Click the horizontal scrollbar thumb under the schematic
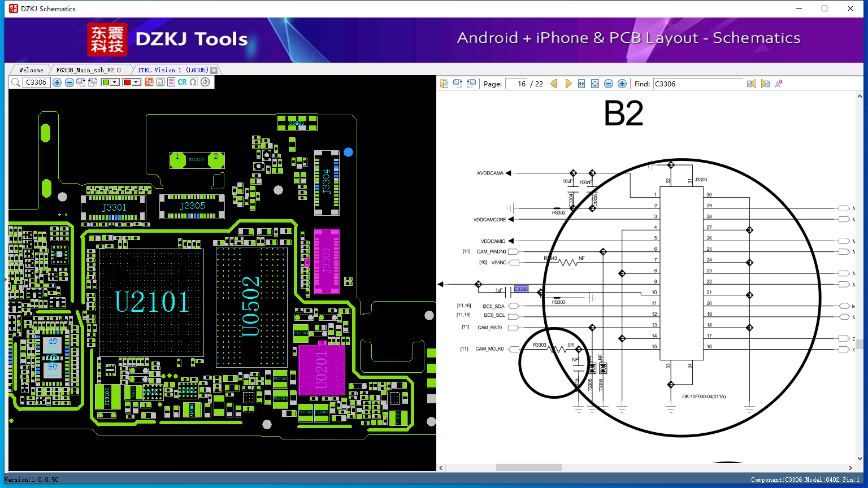Viewport: 868px width, 488px height. point(529,468)
